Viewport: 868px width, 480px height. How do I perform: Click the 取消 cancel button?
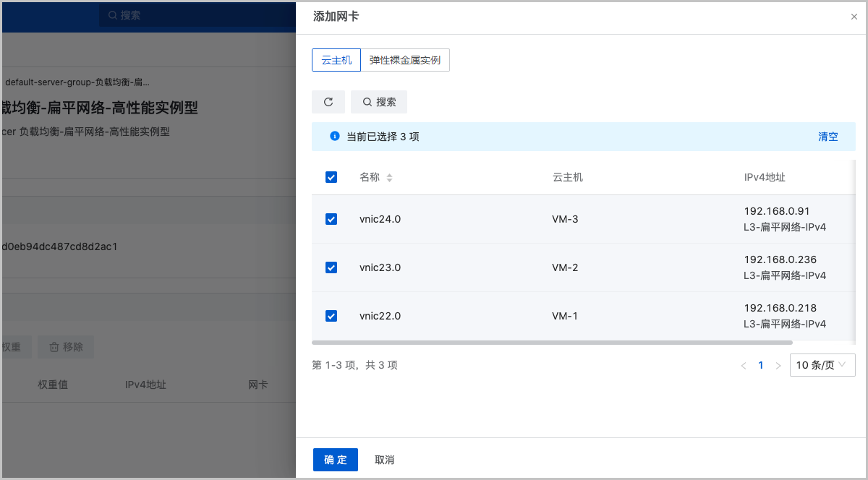click(384, 460)
